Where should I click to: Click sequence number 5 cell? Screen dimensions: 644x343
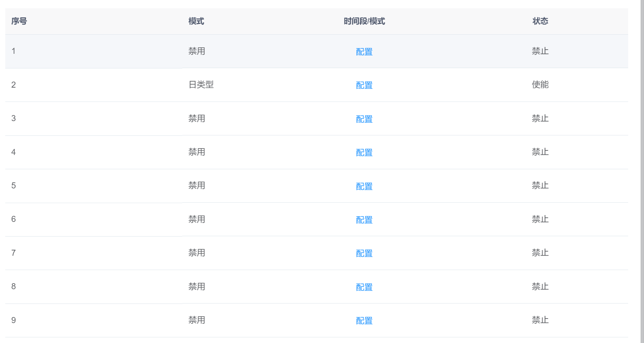[14, 185]
